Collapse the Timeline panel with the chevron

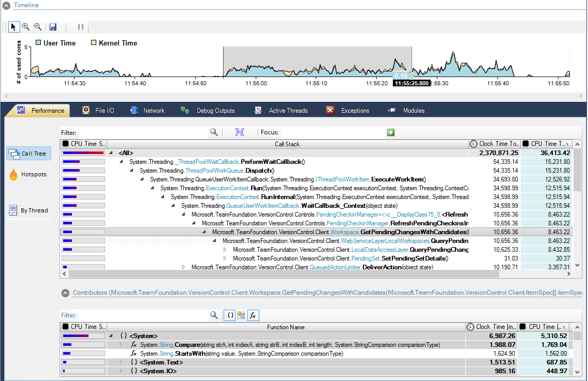click(x=5, y=5)
